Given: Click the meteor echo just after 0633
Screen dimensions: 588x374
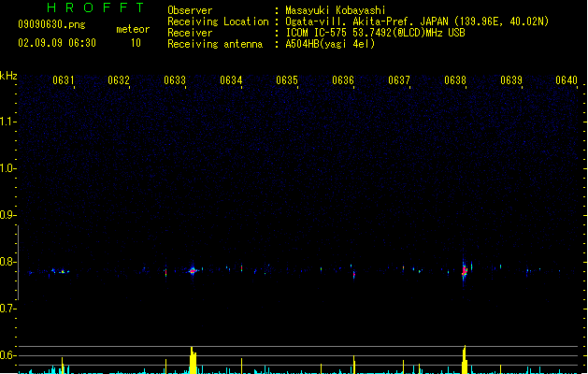Looking at the screenshot, I should pos(193,270).
